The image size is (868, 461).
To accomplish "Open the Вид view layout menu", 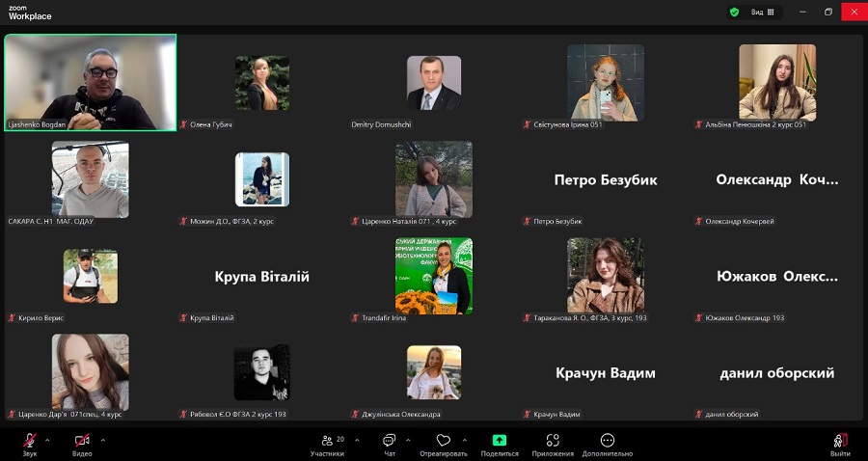I will point(762,12).
